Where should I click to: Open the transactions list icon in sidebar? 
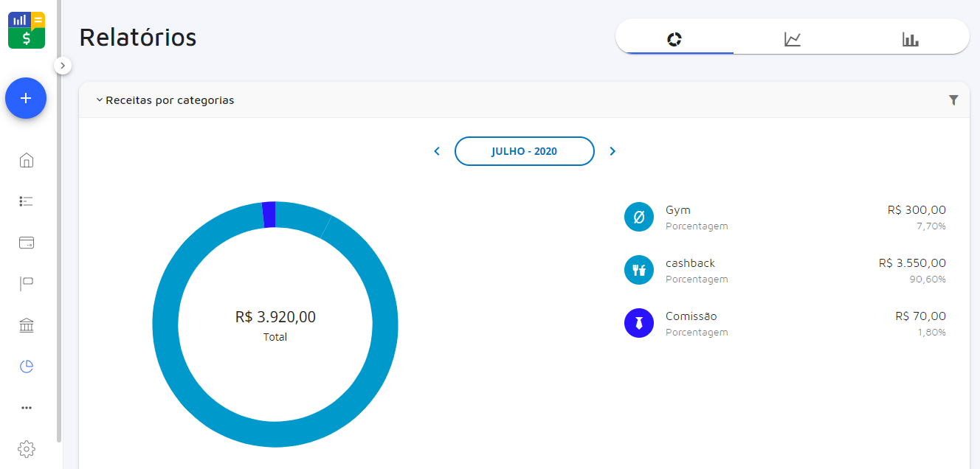27,201
